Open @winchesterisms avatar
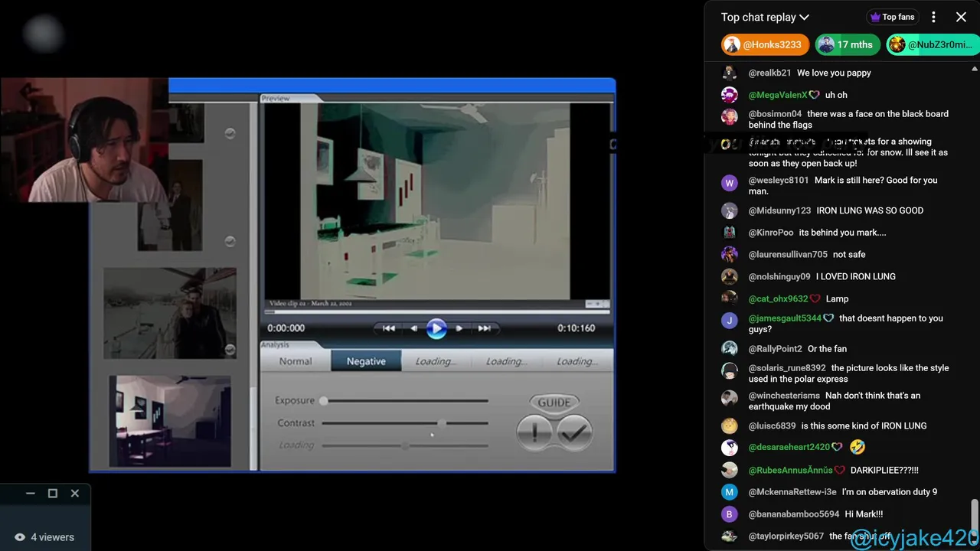 coord(730,398)
